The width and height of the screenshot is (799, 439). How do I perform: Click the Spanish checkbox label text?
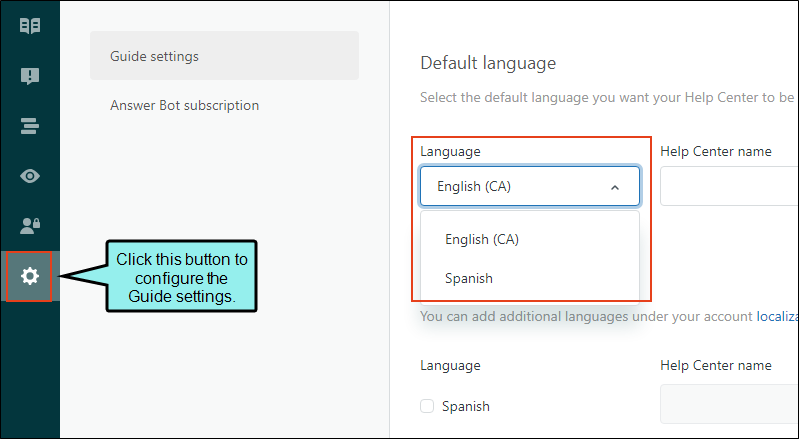pyautogui.click(x=466, y=406)
